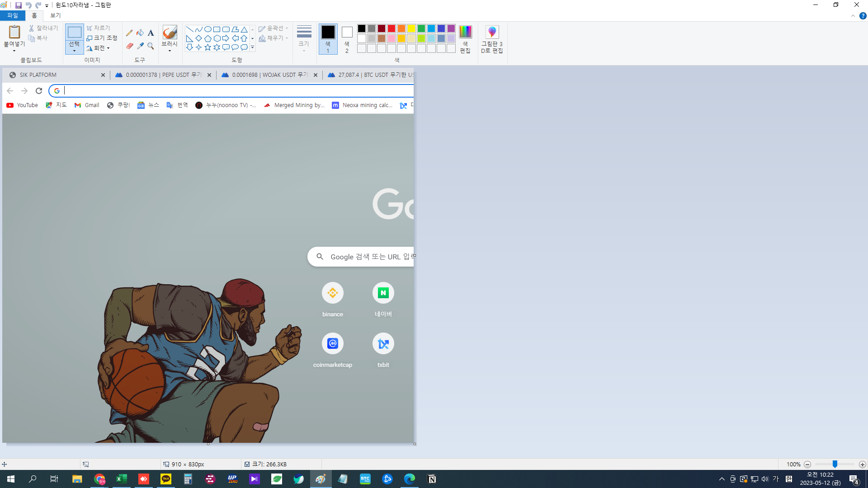Screen dimensions: 868x488
Task: Select the Eraser tool
Action: point(129,46)
